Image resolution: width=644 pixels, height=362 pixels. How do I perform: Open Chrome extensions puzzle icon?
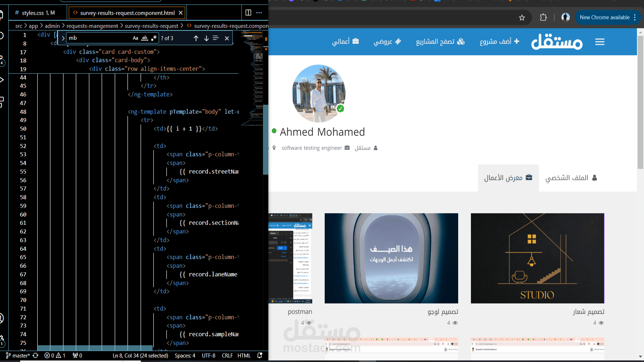(x=543, y=17)
